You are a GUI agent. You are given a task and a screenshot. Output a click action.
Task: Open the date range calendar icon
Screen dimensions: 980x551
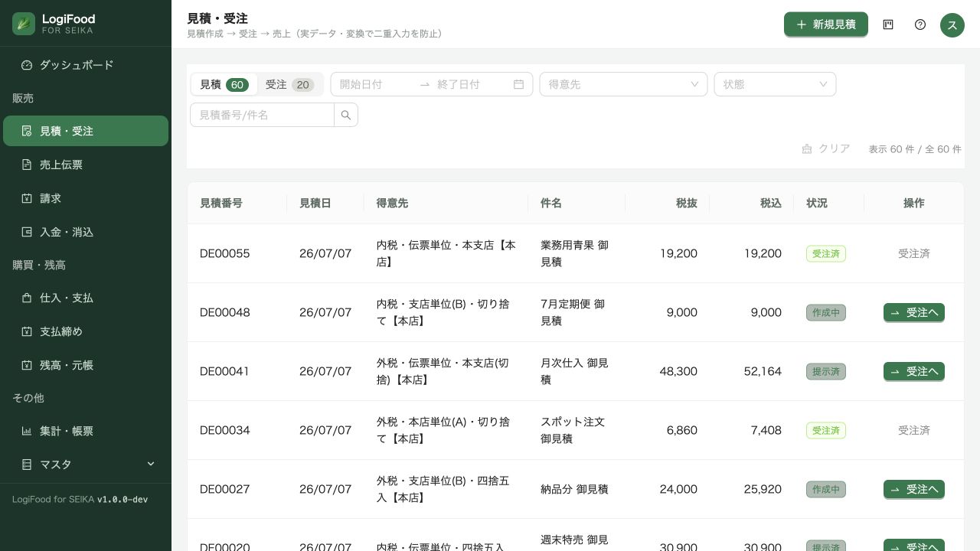coord(518,84)
